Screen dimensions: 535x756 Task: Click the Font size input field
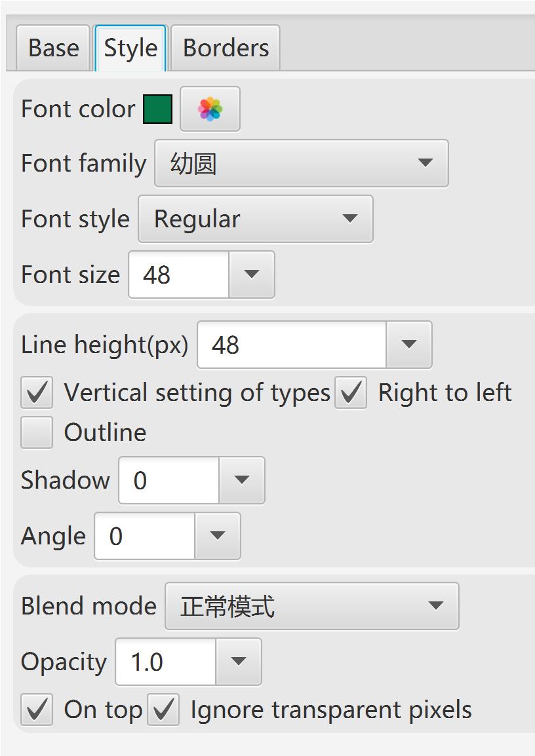(178, 274)
